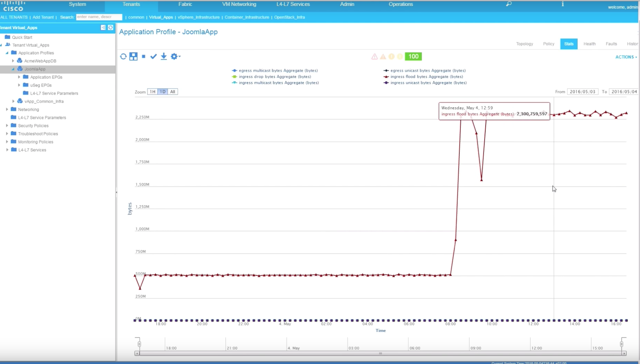The image size is (640, 364).
Task: Open the Fabric menu
Action: point(185,4)
